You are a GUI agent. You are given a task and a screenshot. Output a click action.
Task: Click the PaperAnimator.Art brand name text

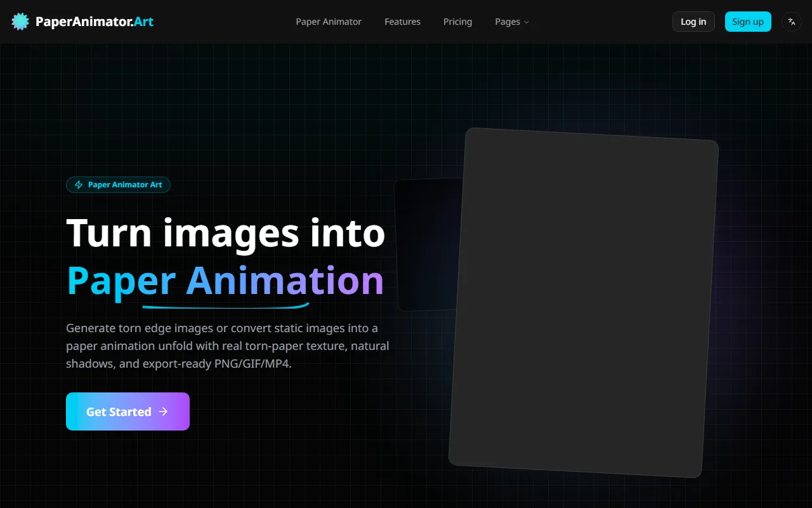[95, 22]
